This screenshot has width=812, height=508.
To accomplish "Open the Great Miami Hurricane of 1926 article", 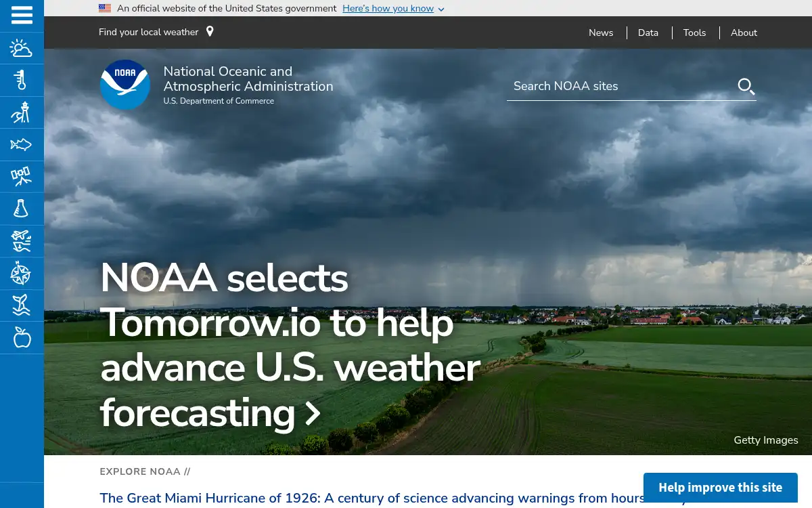I will [x=392, y=499].
